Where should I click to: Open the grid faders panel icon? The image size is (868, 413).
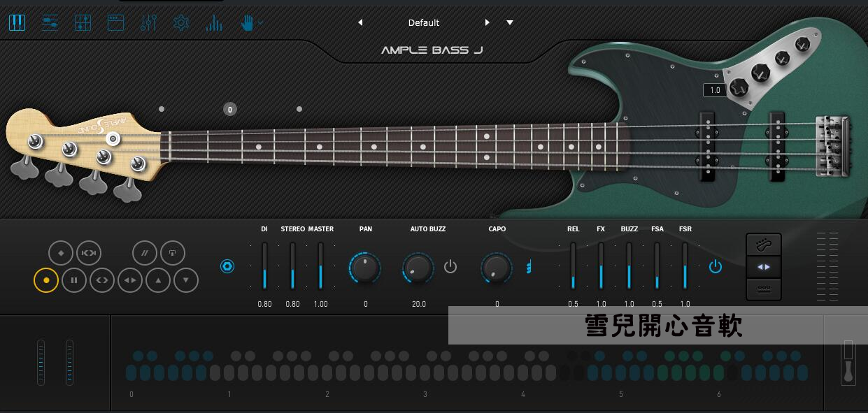pyautogui.click(x=83, y=23)
